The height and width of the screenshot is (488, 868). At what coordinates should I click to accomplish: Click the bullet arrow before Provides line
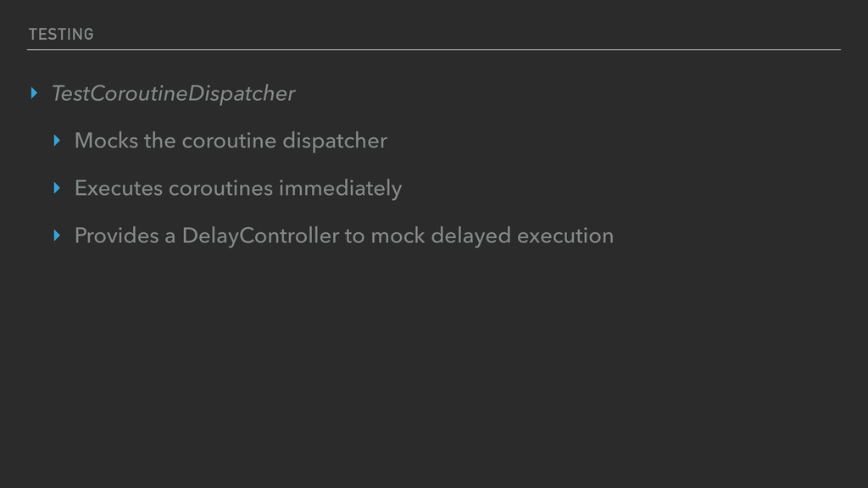tap(57, 236)
